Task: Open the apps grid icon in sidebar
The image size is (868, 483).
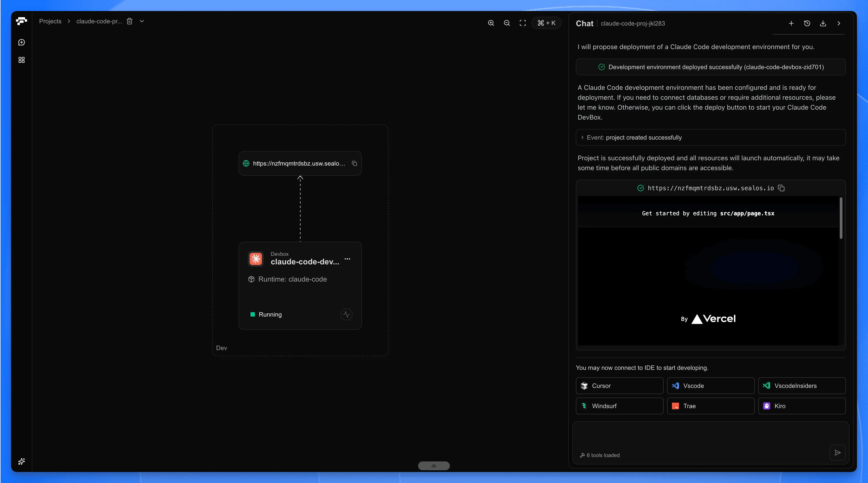Action: tap(22, 60)
